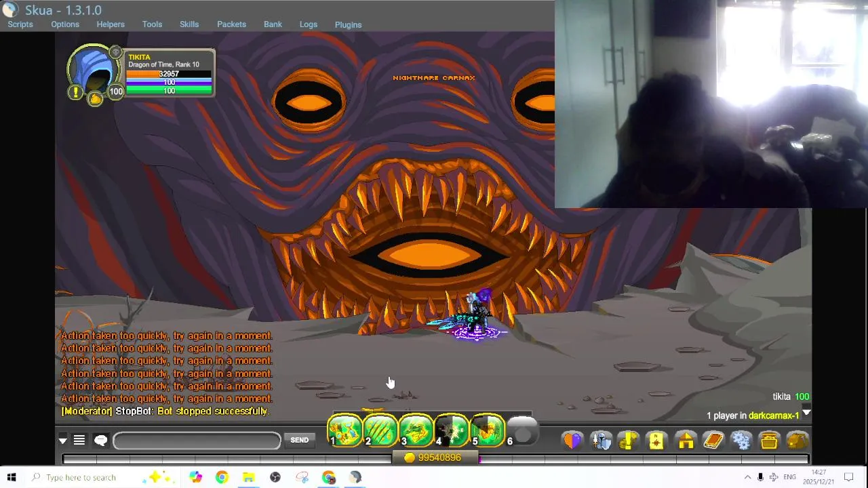Open the Windows Start menu
Image resolution: width=868 pixels, height=488 pixels.
click(12, 477)
